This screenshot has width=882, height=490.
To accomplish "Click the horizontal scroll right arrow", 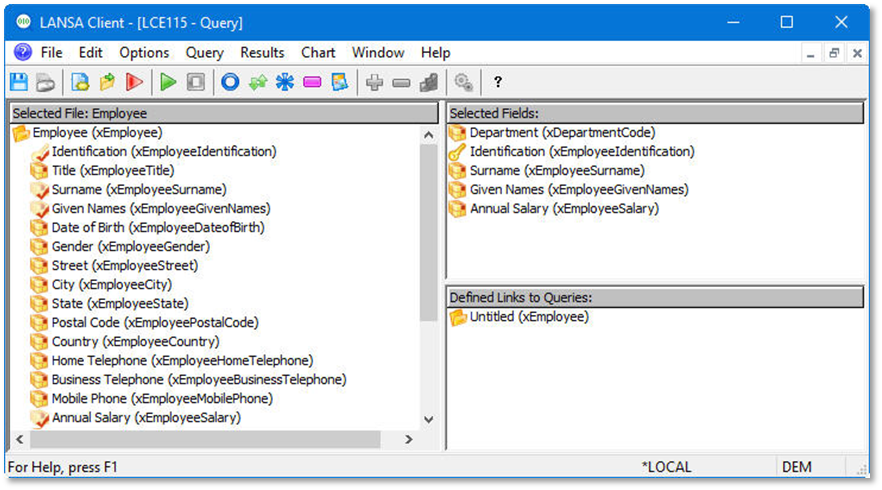I will pos(409,439).
